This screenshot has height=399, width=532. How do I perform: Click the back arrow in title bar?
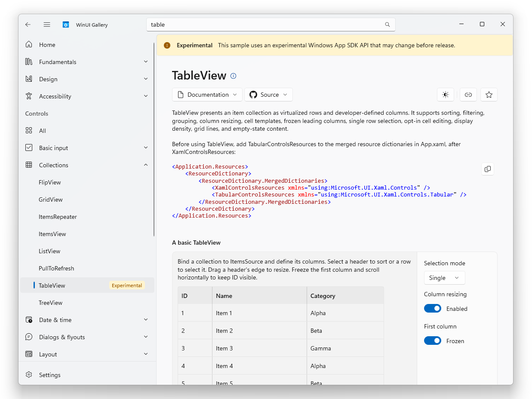click(28, 25)
